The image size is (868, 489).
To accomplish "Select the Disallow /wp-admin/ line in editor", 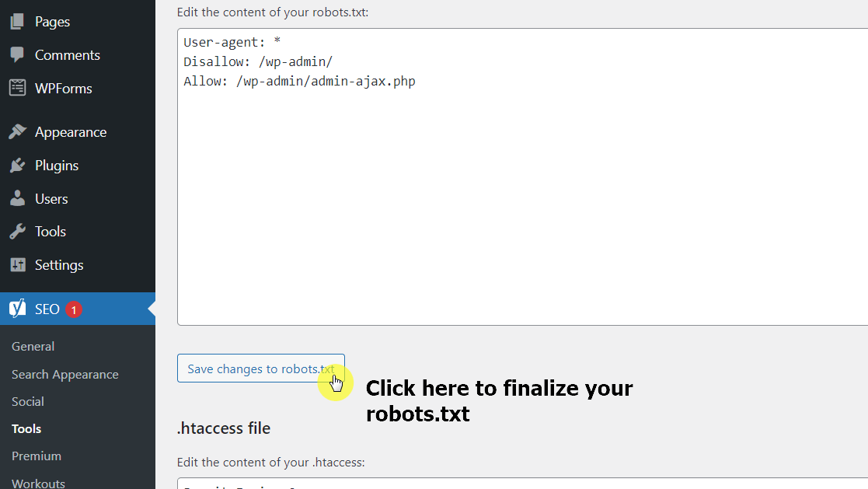I will (x=257, y=61).
